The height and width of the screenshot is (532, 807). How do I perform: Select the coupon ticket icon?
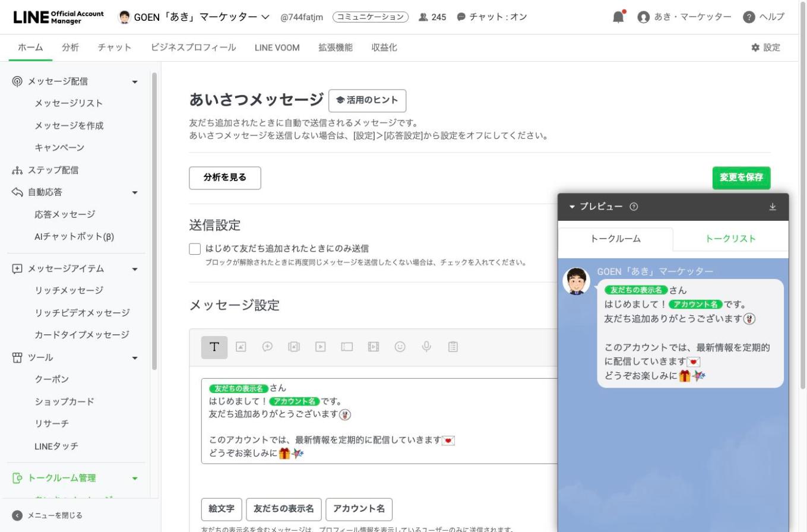coord(347,347)
